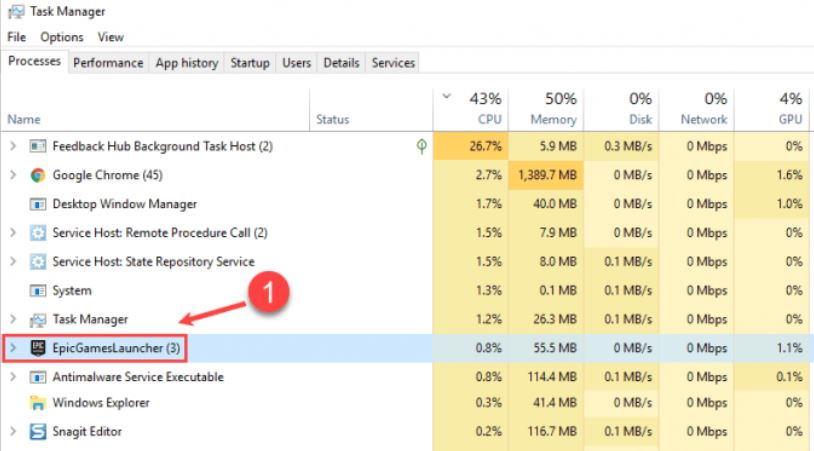Screen dimensions: 814x451
Task: Expand the EpicGamesLauncher process group
Action: tap(13, 348)
